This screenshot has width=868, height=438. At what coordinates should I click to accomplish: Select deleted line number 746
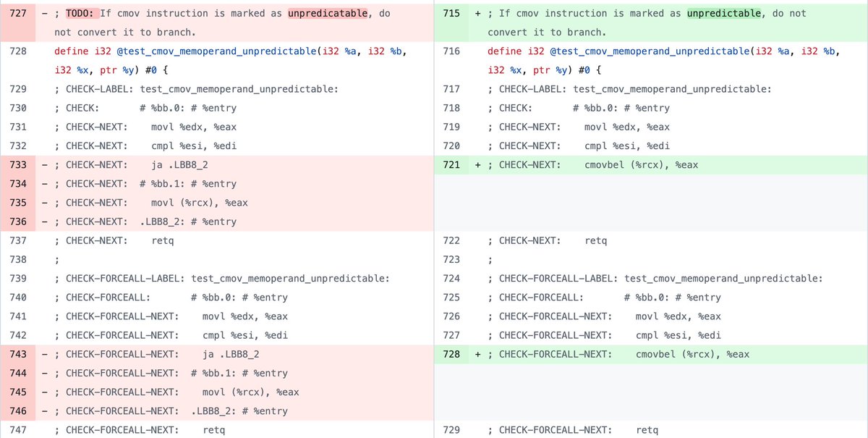pos(18,410)
